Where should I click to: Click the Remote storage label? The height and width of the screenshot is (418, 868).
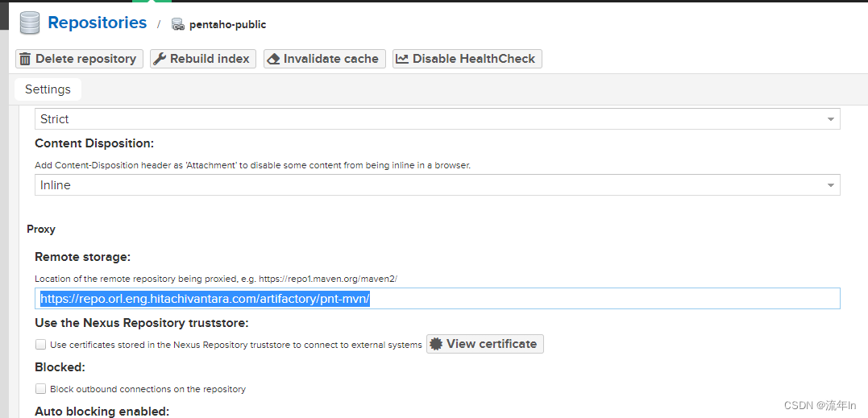point(82,257)
